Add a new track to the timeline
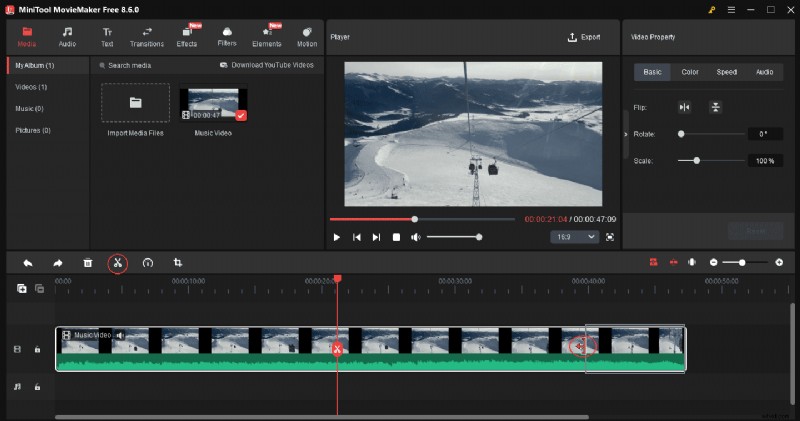 [x=21, y=289]
